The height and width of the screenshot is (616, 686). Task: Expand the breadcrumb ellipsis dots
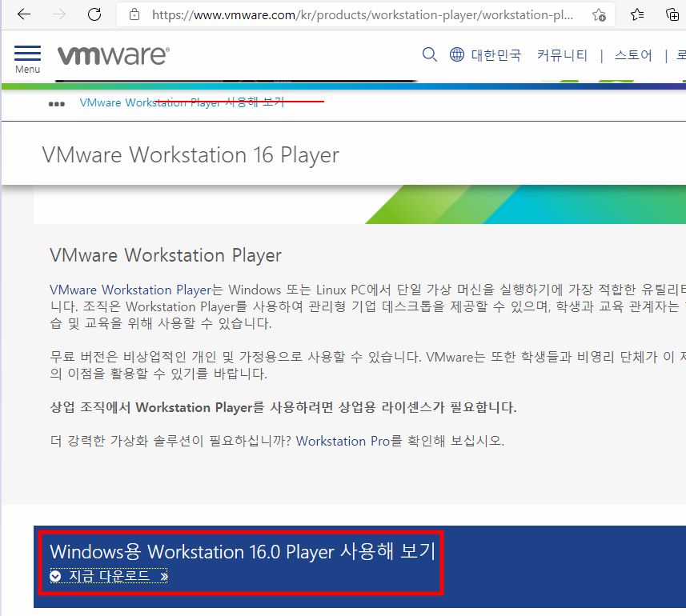pyautogui.click(x=57, y=104)
